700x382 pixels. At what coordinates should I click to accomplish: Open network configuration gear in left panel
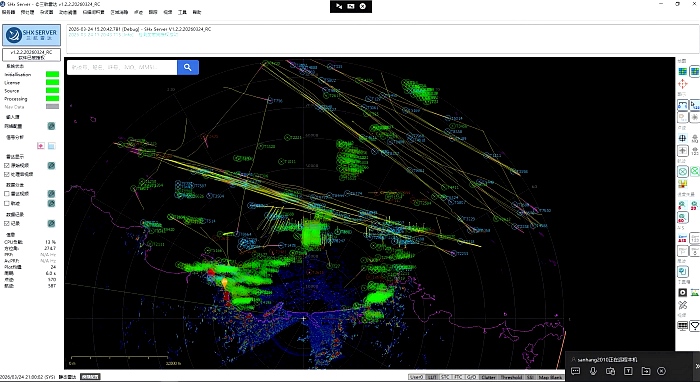(x=51, y=126)
